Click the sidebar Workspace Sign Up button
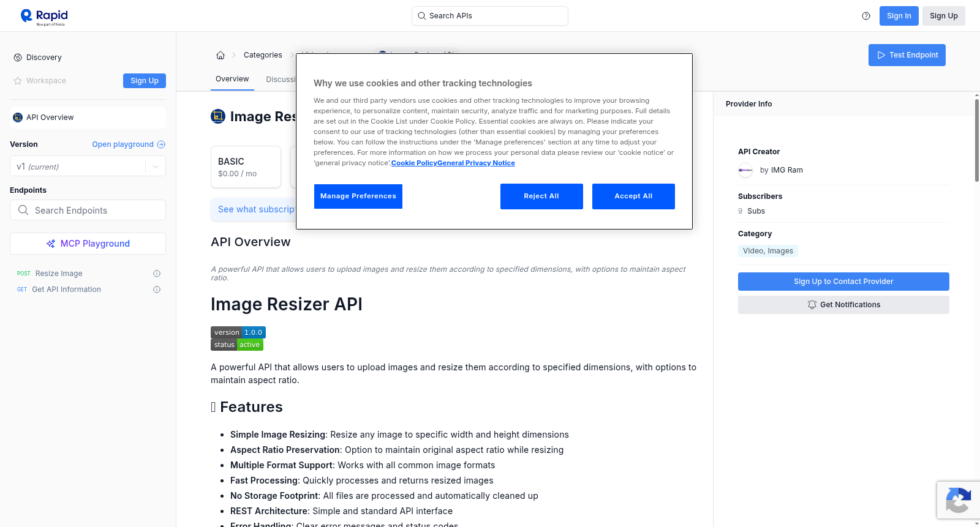980x527 pixels. click(145, 81)
